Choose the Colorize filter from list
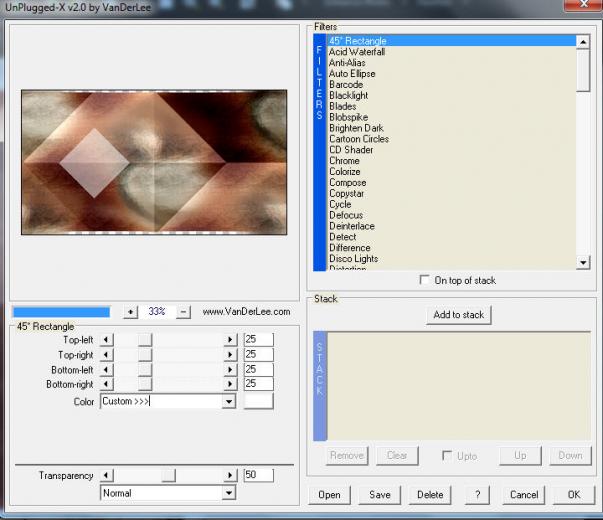The height and width of the screenshot is (520, 603). point(345,172)
